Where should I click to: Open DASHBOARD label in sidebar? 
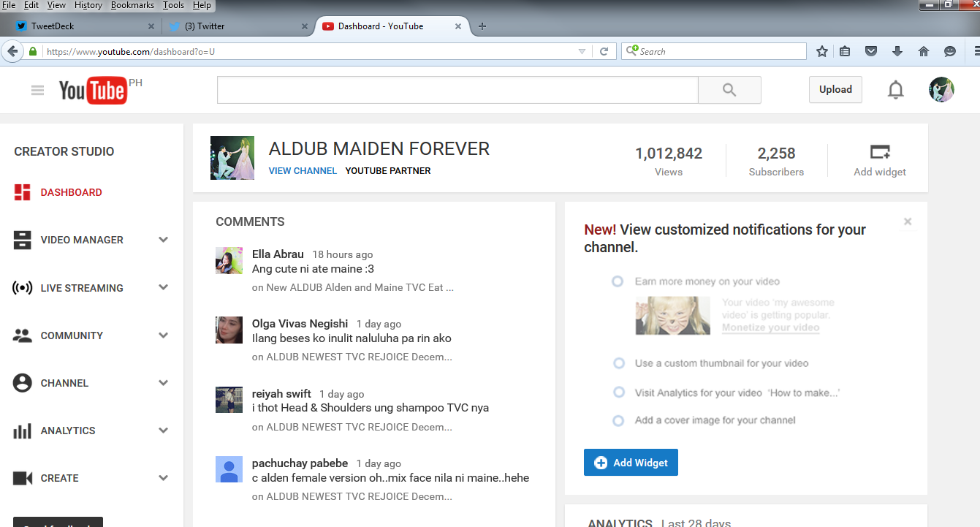pos(71,192)
